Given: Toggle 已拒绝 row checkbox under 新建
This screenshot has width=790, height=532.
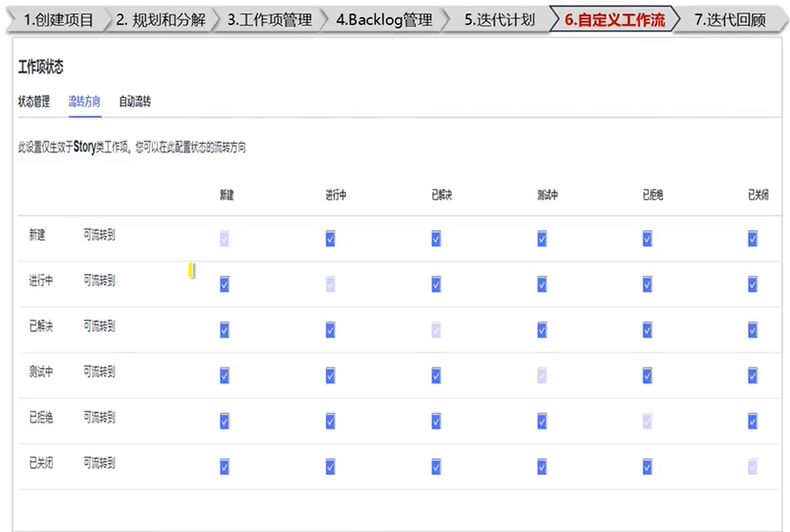Looking at the screenshot, I should (225, 421).
